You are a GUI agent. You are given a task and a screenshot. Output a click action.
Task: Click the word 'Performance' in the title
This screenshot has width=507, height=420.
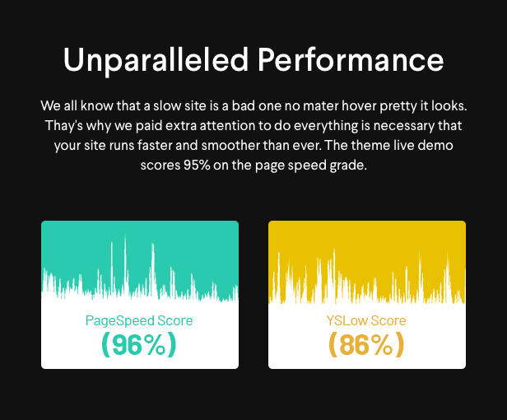[351, 60]
